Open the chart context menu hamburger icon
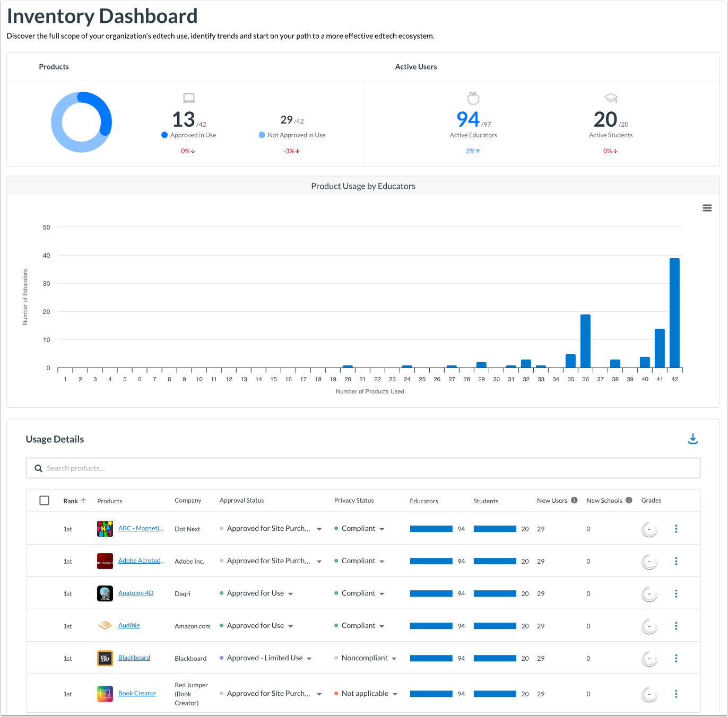 (707, 208)
